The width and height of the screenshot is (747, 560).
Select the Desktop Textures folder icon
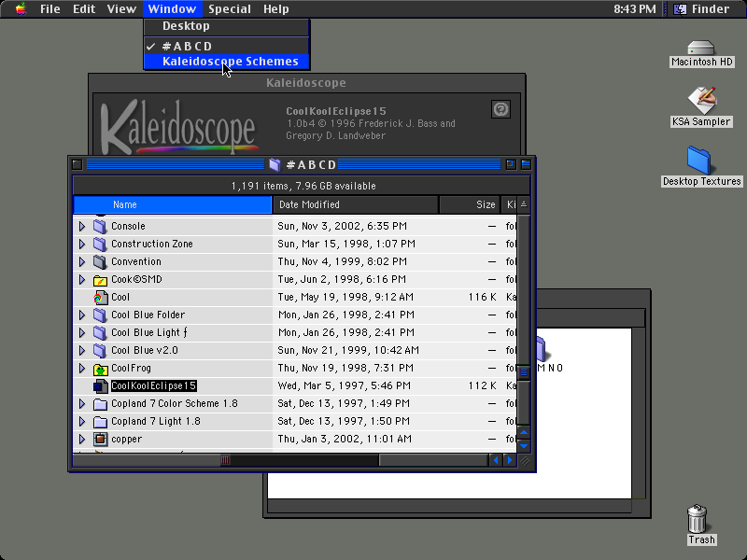[698, 161]
